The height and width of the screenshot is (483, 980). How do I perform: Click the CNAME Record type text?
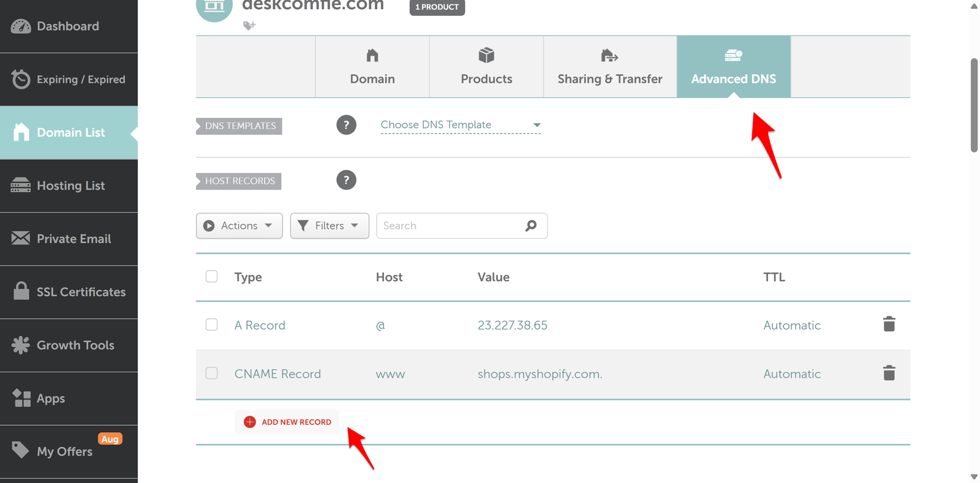[x=277, y=374]
